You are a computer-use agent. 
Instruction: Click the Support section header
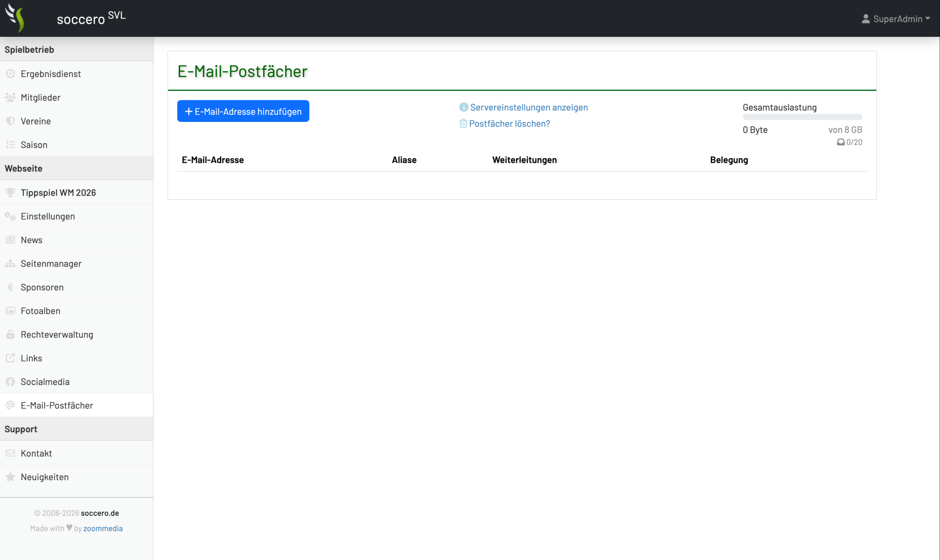[77, 429]
